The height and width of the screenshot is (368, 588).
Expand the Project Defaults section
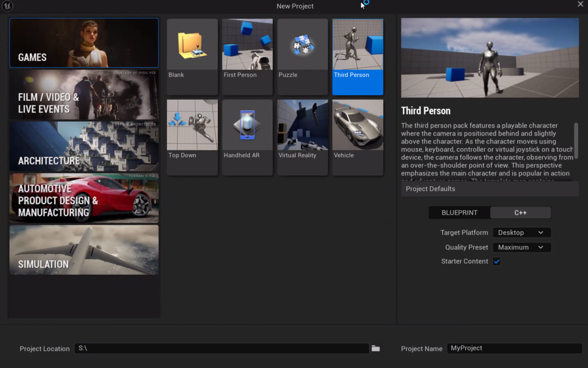[x=489, y=188]
